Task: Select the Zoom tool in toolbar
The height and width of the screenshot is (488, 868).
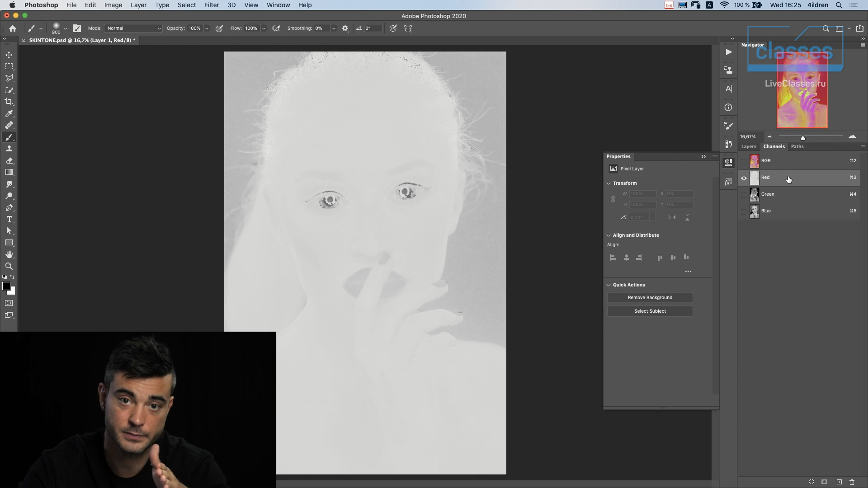Action: pos(9,267)
